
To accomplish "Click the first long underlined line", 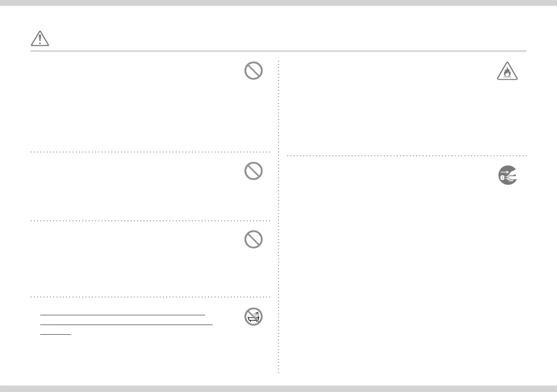I will point(123,315).
